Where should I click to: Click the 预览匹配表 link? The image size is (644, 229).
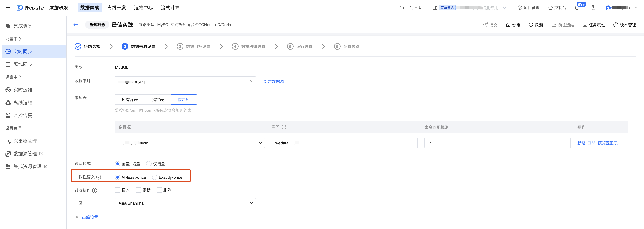point(608,143)
